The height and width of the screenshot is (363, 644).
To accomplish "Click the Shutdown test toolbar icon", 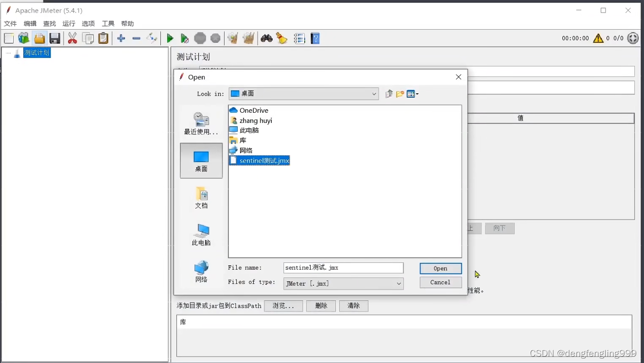I will point(215,38).
